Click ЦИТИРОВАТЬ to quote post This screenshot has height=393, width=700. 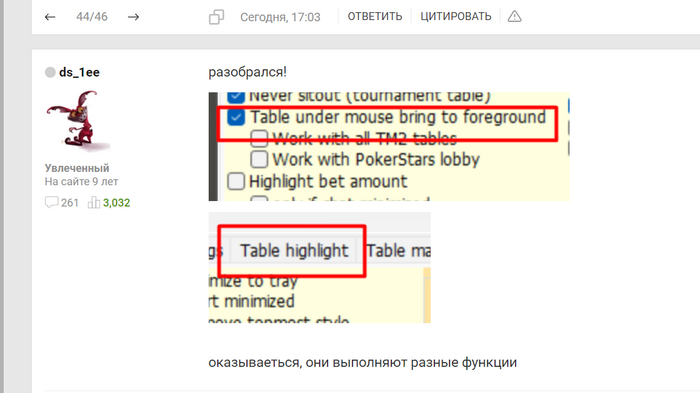coord(455,17)
